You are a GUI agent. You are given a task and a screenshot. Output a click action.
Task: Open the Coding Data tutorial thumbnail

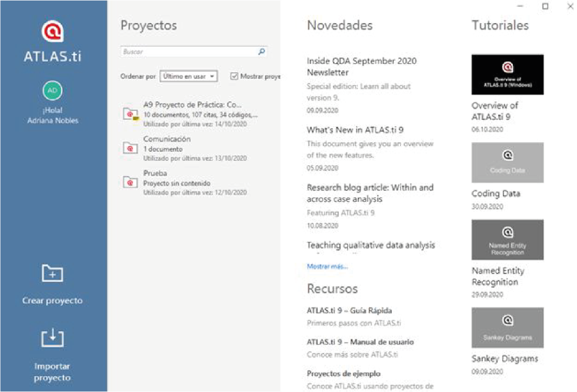(x=507, y=162)
